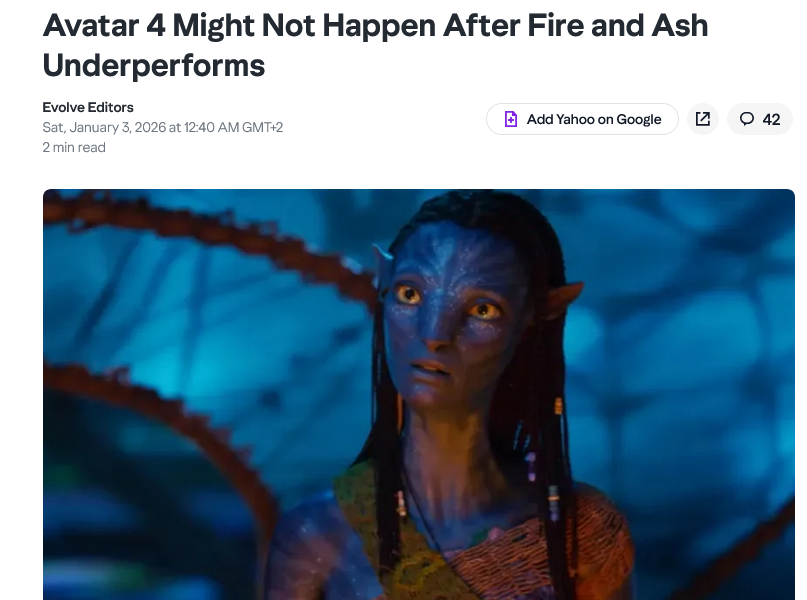Viewport: 807px width, 600px height.
Task: Click the words Fire and Ash in the title
Action: (x=618, y=25)
